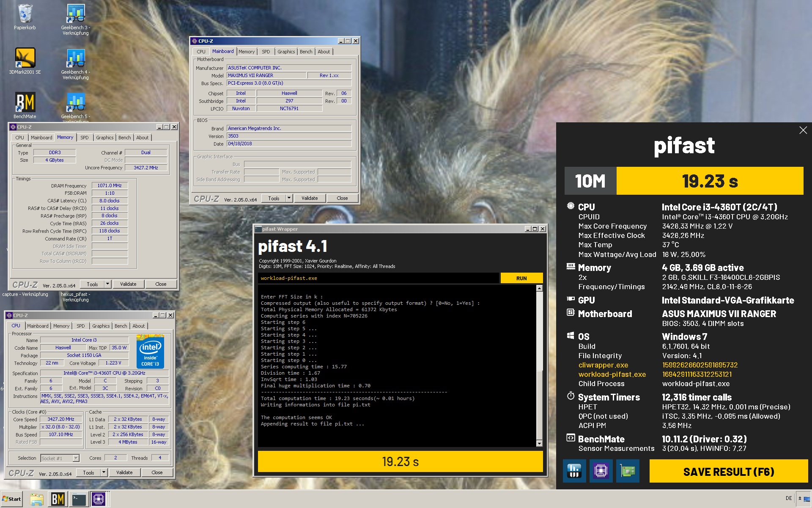Open Windows Explorer from the taskbar

tap(37, 500)
